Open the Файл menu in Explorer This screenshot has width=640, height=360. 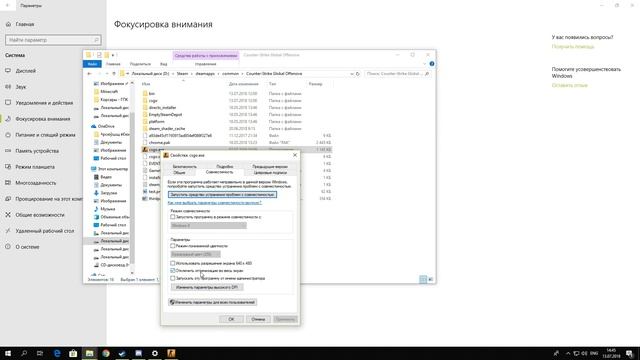92,64
